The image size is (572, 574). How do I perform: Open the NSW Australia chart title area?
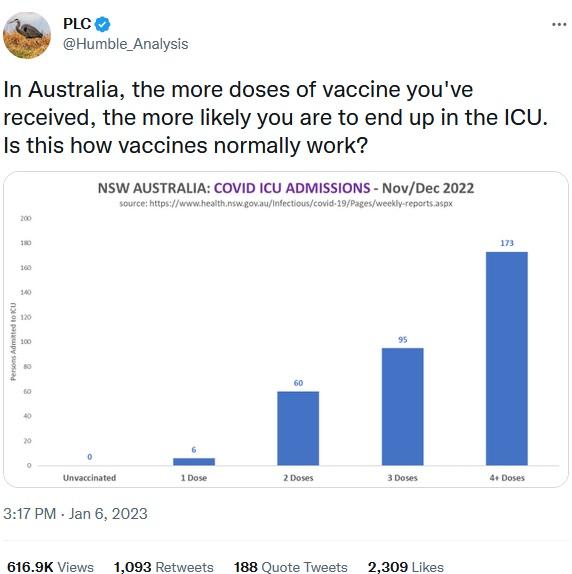(286, 188)
